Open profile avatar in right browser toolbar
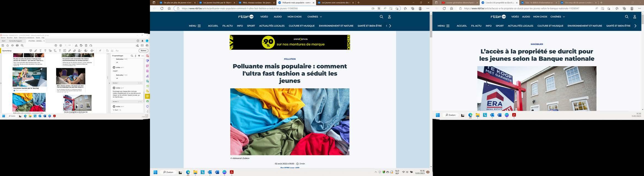Image resolution: width=644 pixels, height=176 pixels. point(632,9)
